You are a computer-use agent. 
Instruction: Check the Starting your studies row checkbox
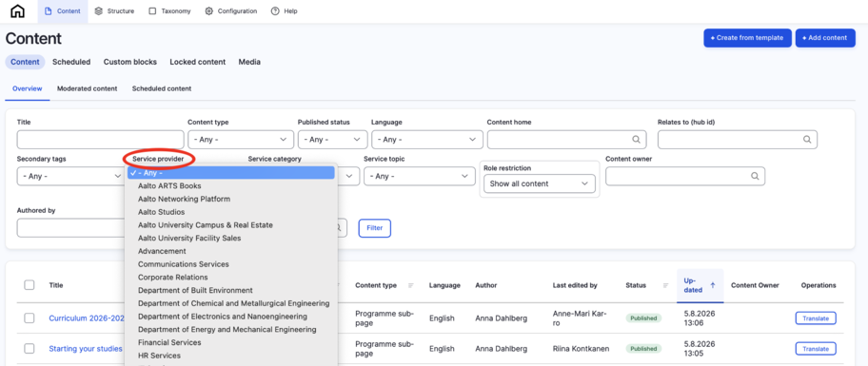tap(30, 349)
